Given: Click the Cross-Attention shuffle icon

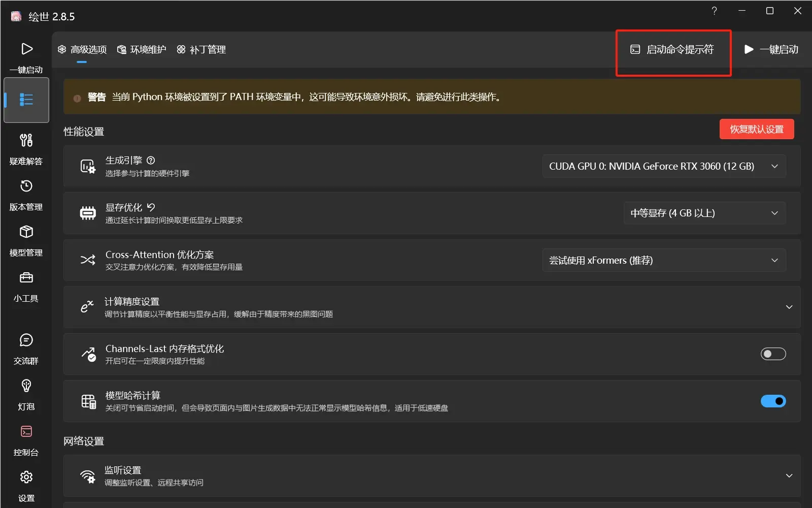Looking at the screenshot, I should (x=88, y=260).
